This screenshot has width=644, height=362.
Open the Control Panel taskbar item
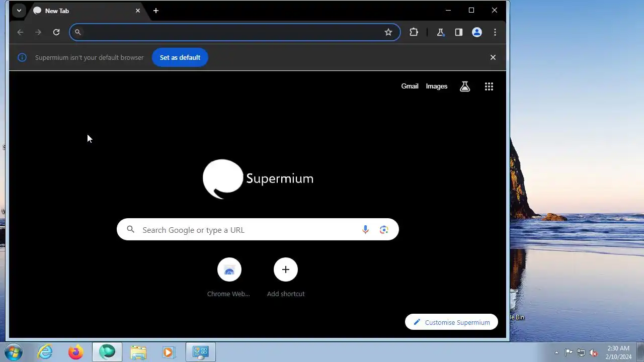coord(201,352)
